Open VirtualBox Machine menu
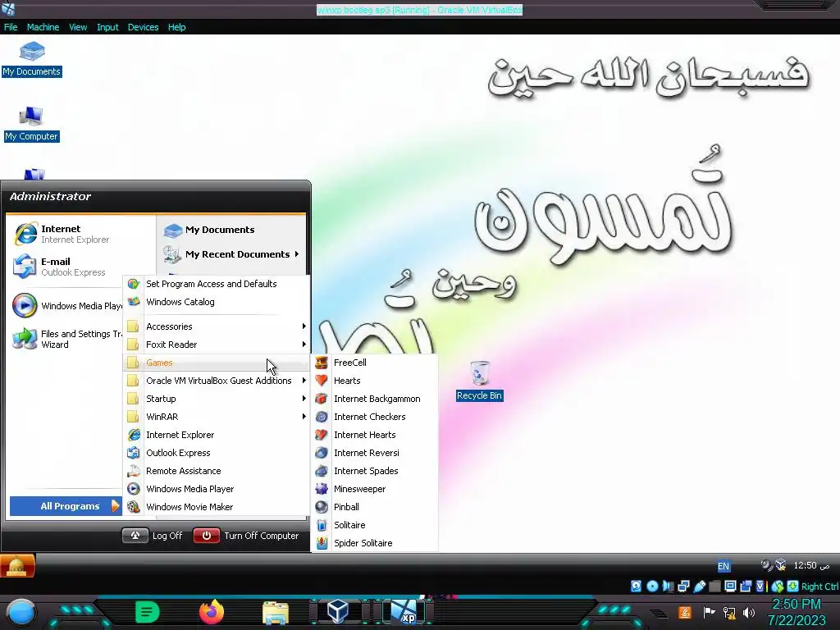 point(43,27)
